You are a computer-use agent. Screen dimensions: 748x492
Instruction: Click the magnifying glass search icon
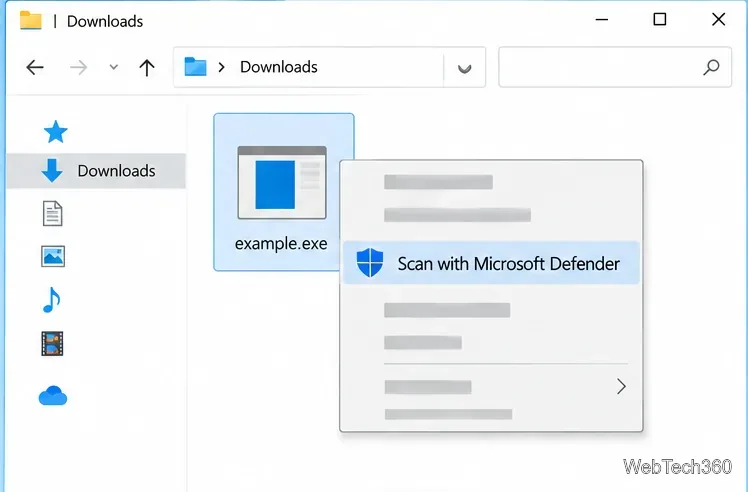coord(711,67)
